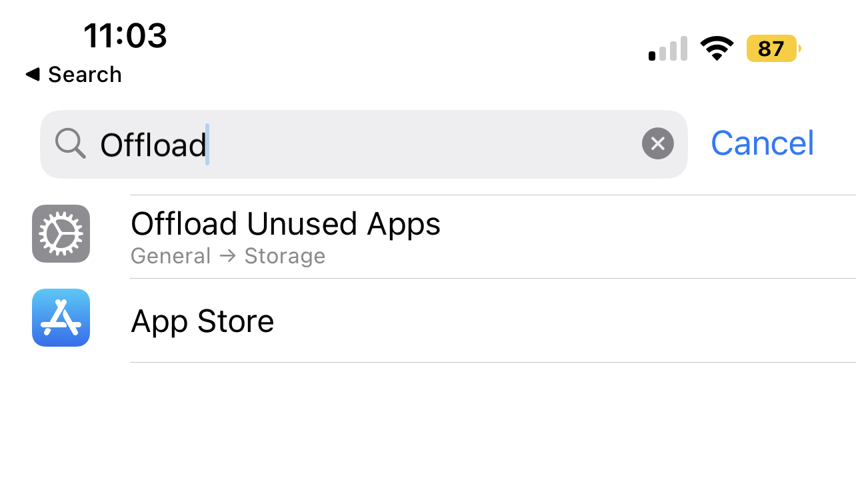Tap the General → Storage path subtitle
The image size is (856, 504).
pyautogui.click(x=228, y=256)
